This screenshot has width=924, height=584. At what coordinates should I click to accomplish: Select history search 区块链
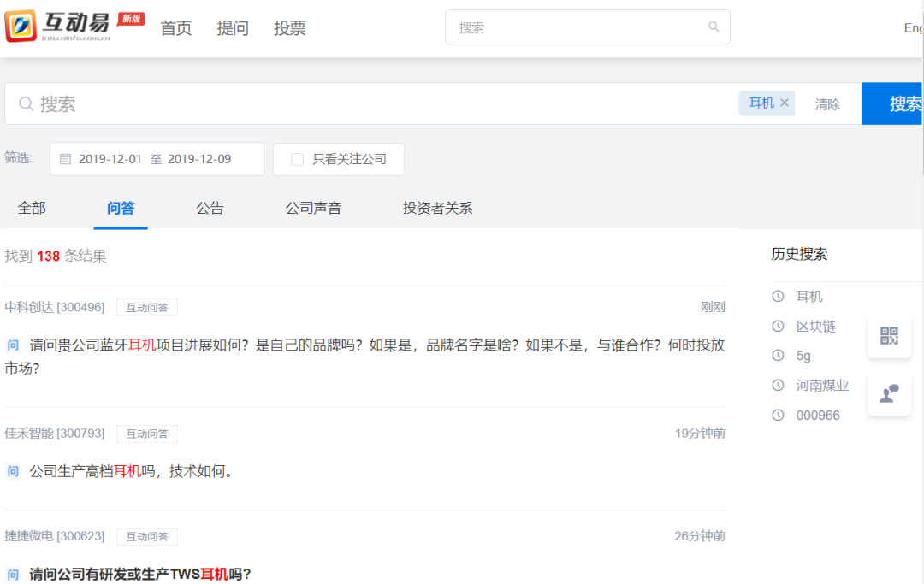(x=816, y=326)
